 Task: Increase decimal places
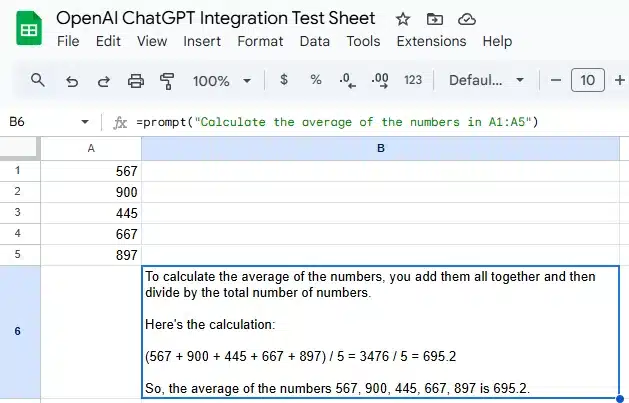(x=380, y=80)
